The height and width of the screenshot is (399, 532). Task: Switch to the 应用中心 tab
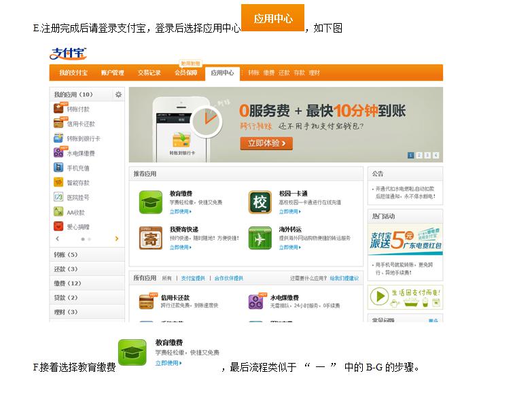click(222, 73)
